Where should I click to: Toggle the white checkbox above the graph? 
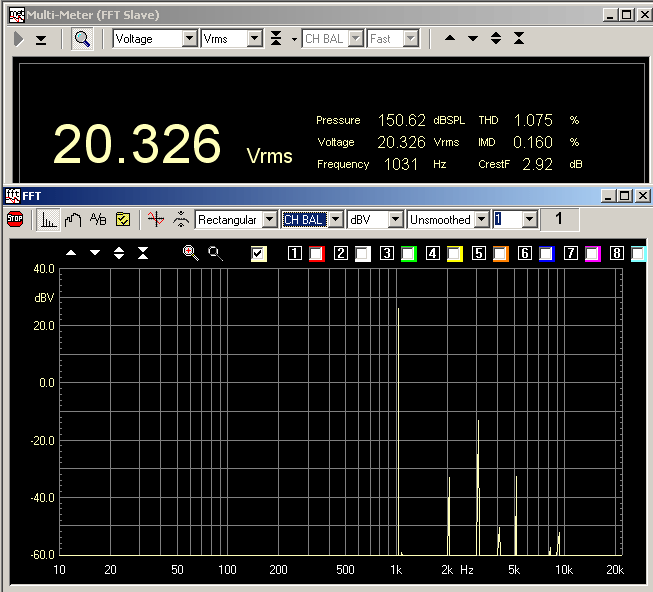coord(260,254)
